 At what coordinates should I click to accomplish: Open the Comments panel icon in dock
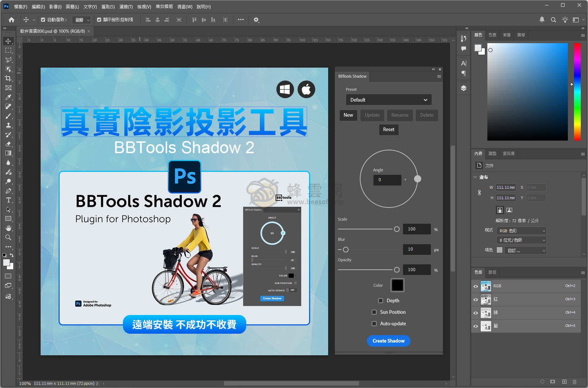[464, 49]
